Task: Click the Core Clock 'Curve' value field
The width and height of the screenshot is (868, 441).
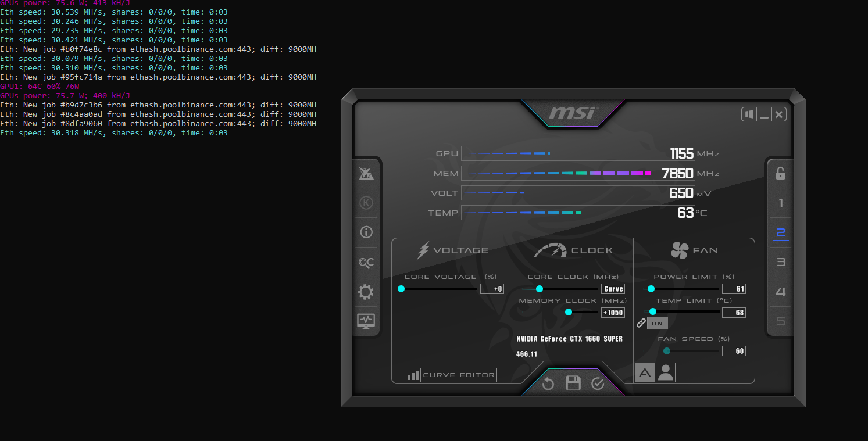Action: tap(613, 289)
